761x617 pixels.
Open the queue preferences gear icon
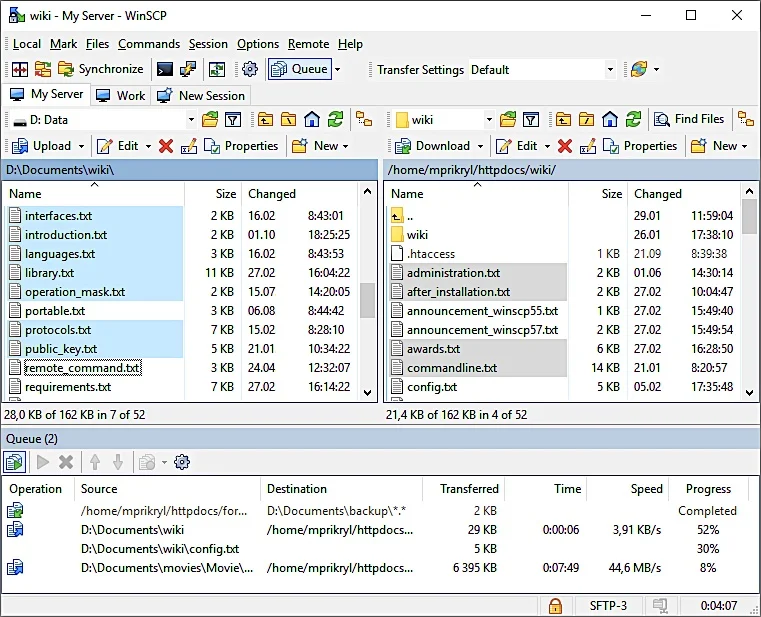click(182, 463)
